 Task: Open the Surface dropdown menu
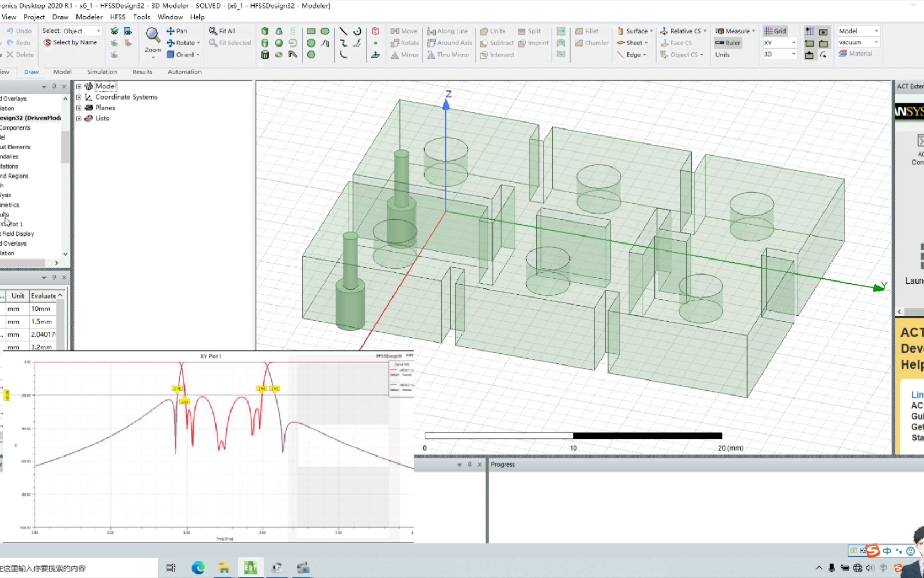tap(635, 31)
